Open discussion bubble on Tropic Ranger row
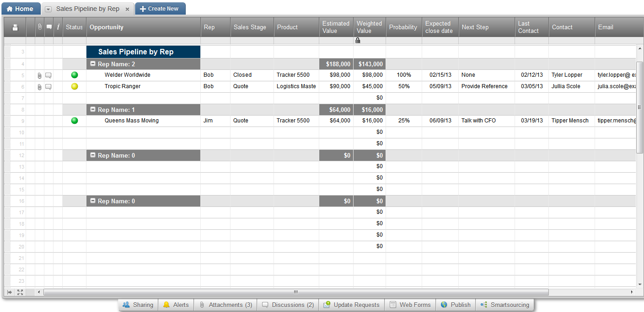Screen dimensions: 644x312 (x=48, y=87)
